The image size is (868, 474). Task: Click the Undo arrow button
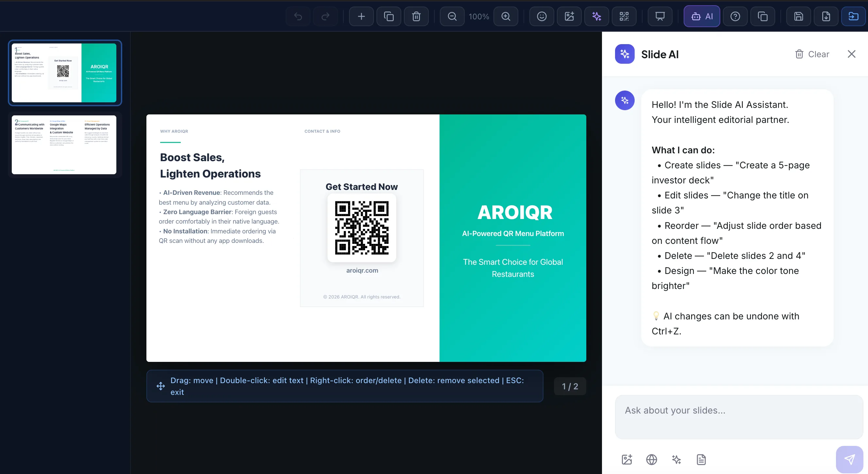tap(298, 16)
